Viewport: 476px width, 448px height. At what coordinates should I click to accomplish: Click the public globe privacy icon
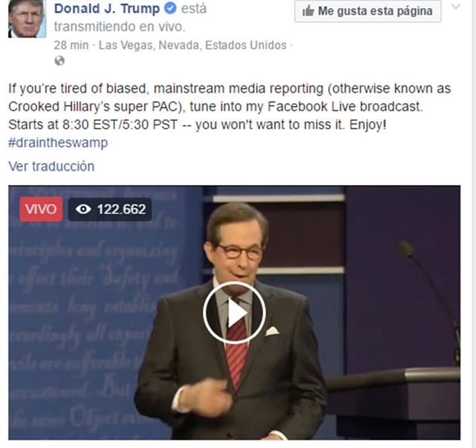(x=59, y=61)
